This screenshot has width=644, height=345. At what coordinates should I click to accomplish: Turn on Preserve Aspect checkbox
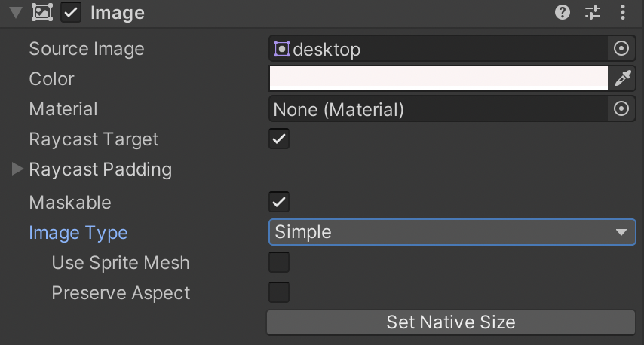pos(279,292)
